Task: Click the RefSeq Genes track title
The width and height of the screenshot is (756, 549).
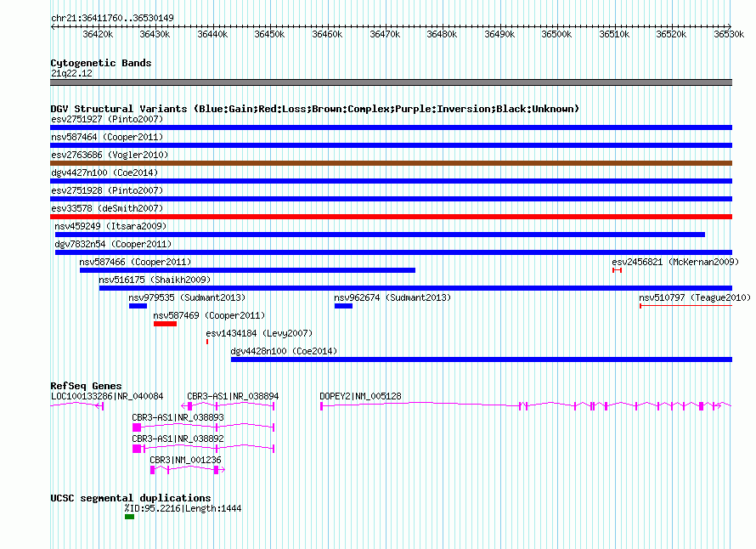Action: [x=86, y=386]
